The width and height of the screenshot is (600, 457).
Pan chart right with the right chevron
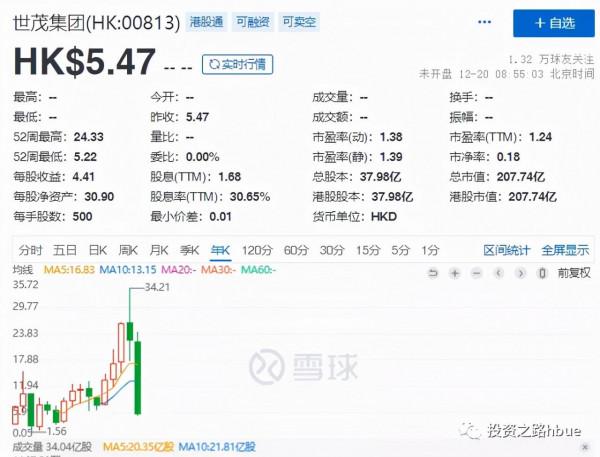click(x=520, y=273)
